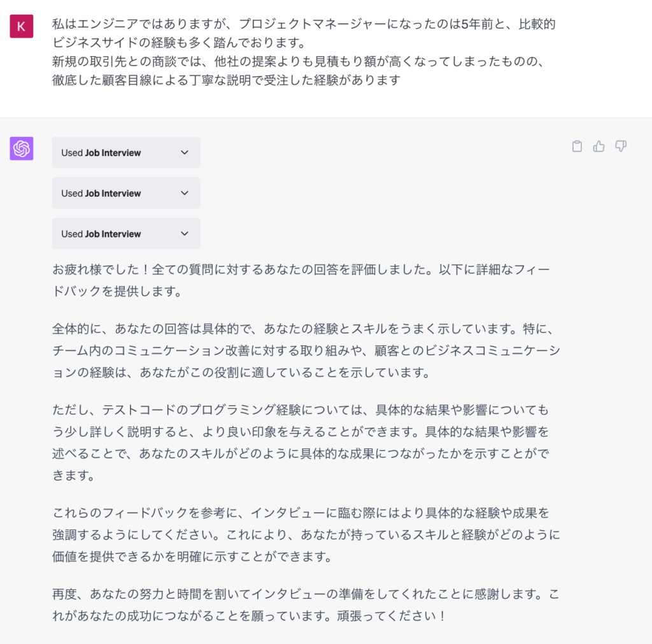Click the user message line starting 徹底した顧客目線
The width and height of the screenshot is (652, 644).
226,80
